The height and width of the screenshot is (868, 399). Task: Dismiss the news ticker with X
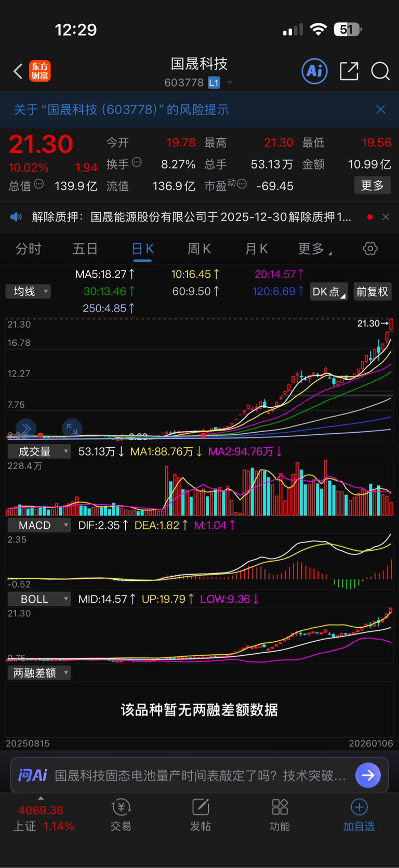(385, 217)
